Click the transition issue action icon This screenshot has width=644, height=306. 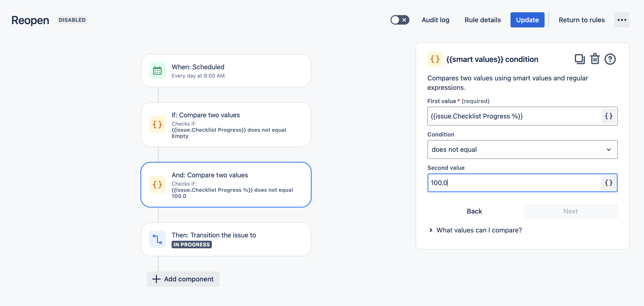pos(157,239)
